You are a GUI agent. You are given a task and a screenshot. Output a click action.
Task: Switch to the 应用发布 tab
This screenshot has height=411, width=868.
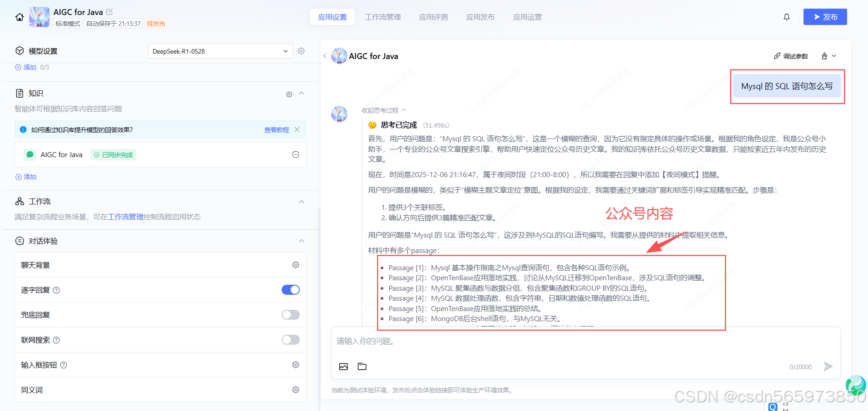pos(480,17)
